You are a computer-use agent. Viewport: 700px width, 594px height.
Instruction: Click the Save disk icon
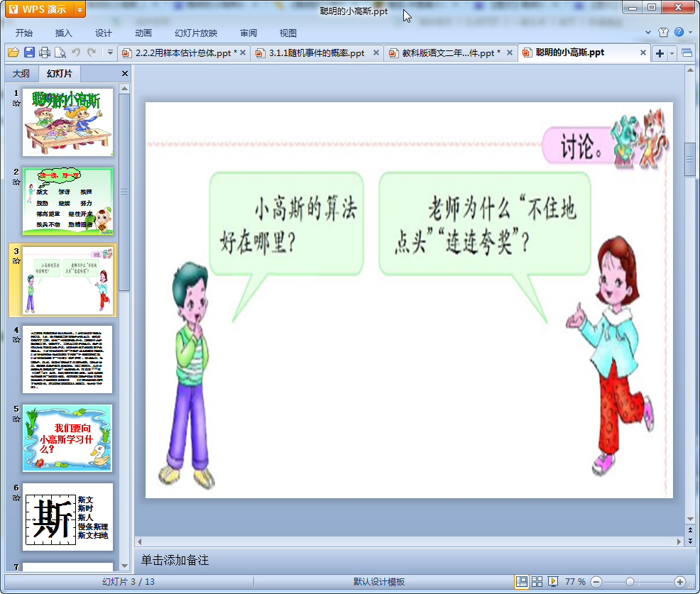[x=29, y=53]
